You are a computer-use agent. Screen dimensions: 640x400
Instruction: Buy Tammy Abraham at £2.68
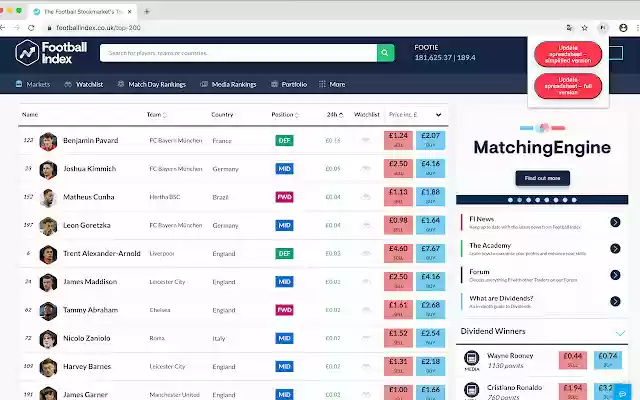430,309
